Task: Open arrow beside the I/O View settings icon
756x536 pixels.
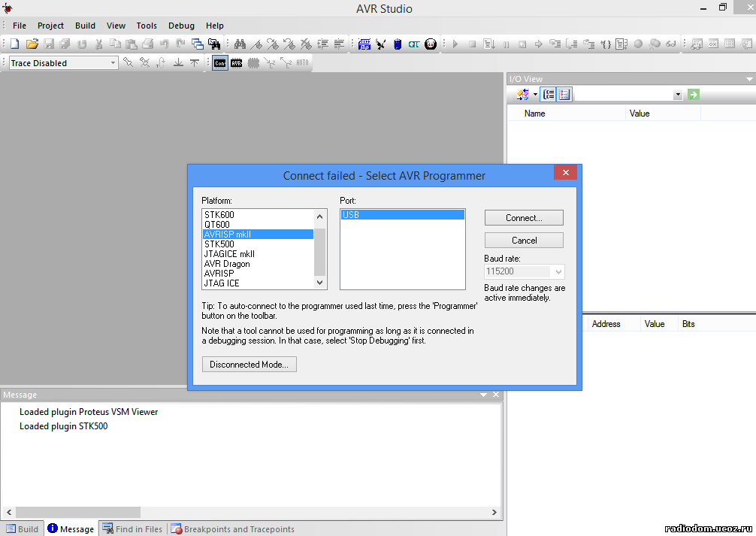Action: [x=535, y=95]
